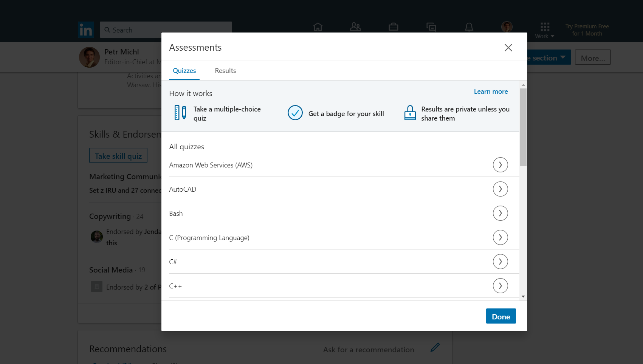This screenshot has height=364, width=643.
Task: Open the Learn more link
Action: click(491, 91)
